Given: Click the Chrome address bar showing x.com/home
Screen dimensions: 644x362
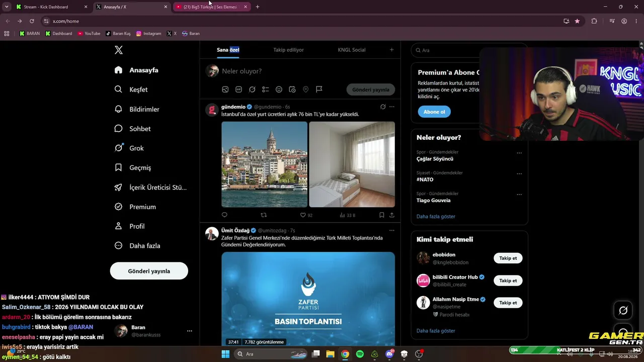Looking at the screenshot, I should [x=302, y=21].
